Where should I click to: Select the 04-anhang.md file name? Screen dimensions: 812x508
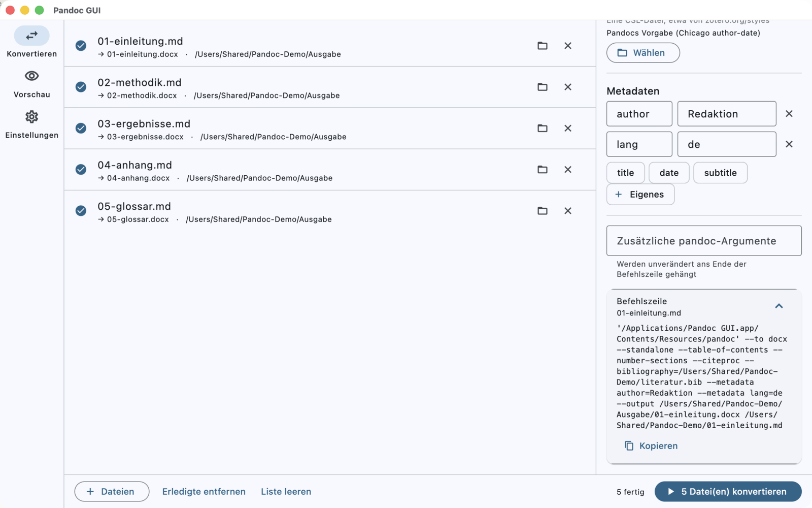coord(135,165)
